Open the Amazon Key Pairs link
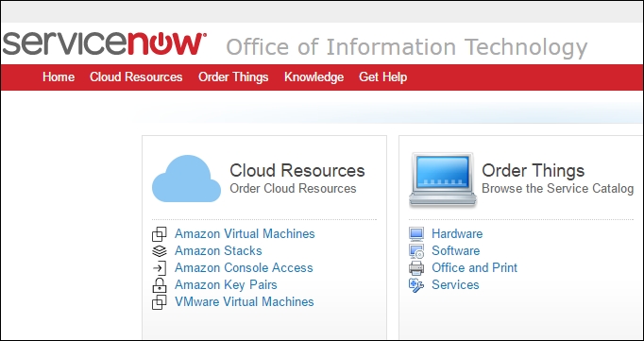Screen dimensions: 644x341 pos(226,284)
